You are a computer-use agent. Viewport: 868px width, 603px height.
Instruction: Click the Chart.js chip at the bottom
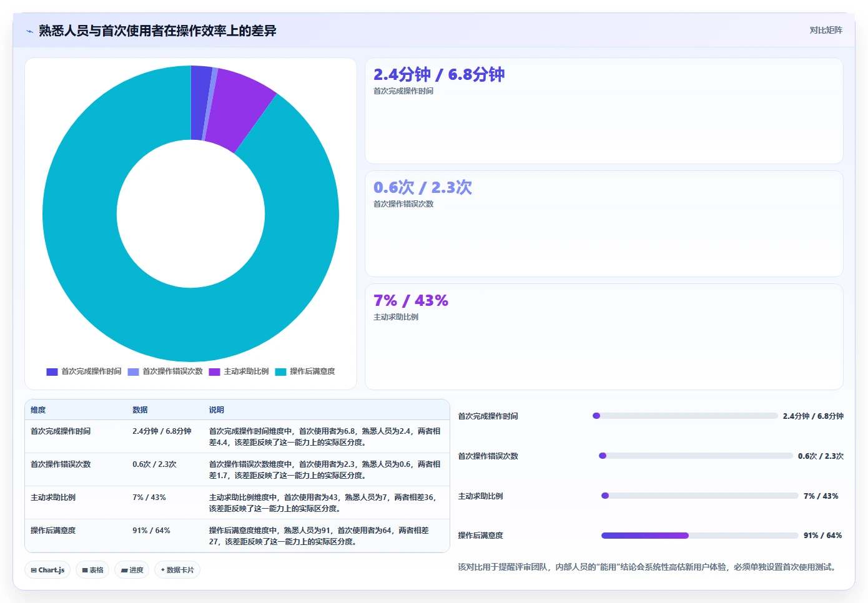[48, 570]
